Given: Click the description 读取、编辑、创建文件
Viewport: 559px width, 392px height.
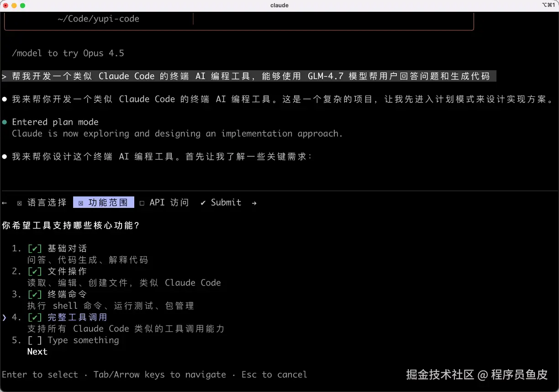Looking at the screenshot, I should pos(124,283).
